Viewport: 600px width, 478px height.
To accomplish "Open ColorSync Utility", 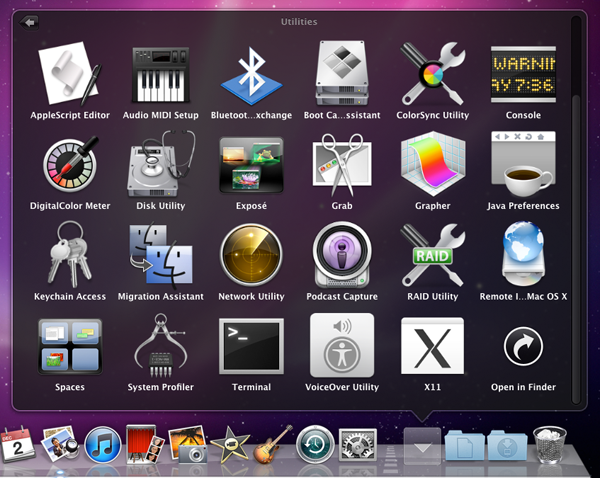I will tap(433, 73).
